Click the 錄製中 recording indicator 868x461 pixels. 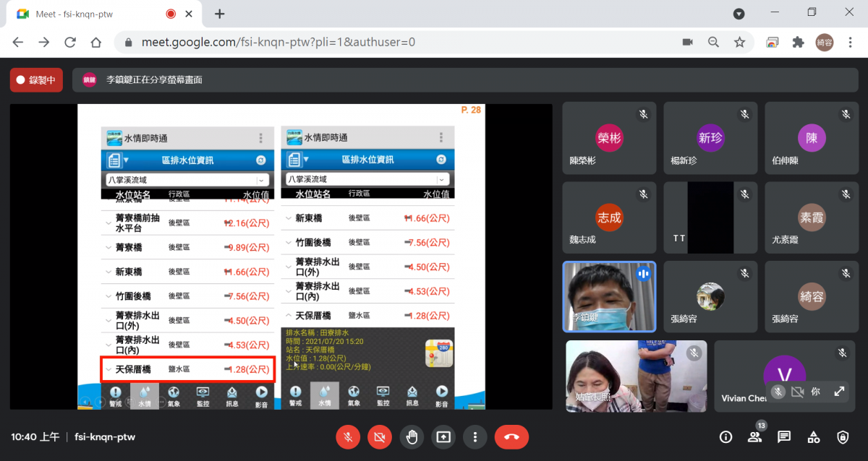[36, 80]
